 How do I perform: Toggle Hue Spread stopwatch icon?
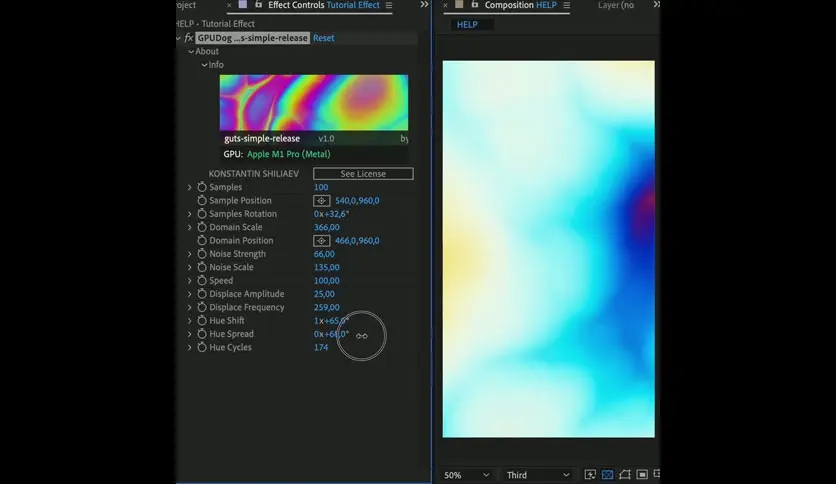(202, 334)
